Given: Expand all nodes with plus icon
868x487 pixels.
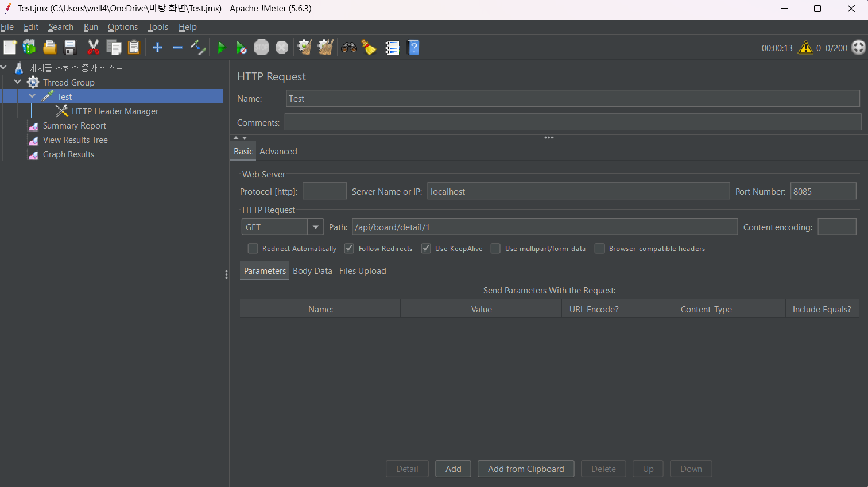Looking at the screenshot, I should pos(157,48).
